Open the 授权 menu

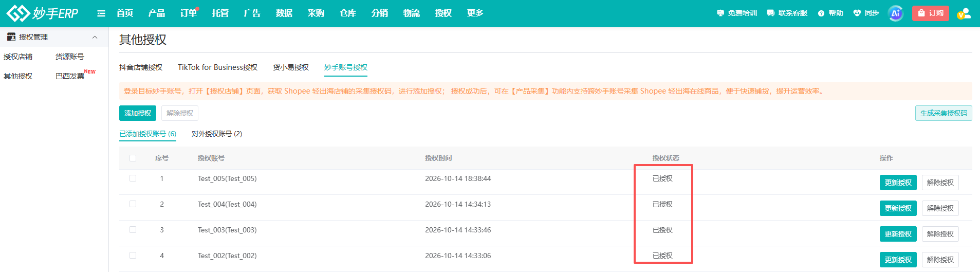(443, 13)
